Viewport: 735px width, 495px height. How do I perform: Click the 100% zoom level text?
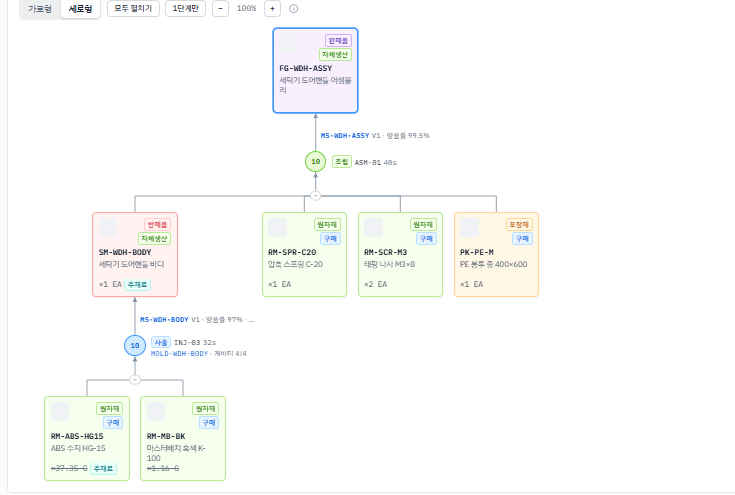[247, 8]
